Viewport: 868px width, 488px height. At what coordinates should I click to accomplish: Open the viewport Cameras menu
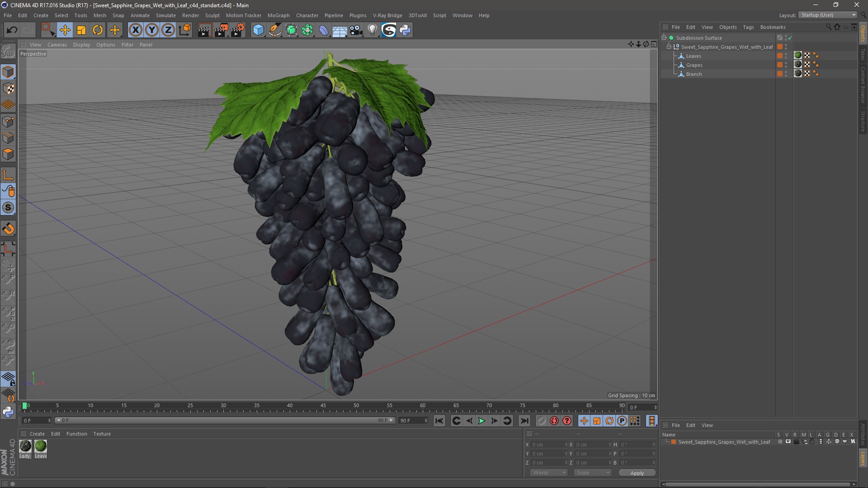[57, 45]
